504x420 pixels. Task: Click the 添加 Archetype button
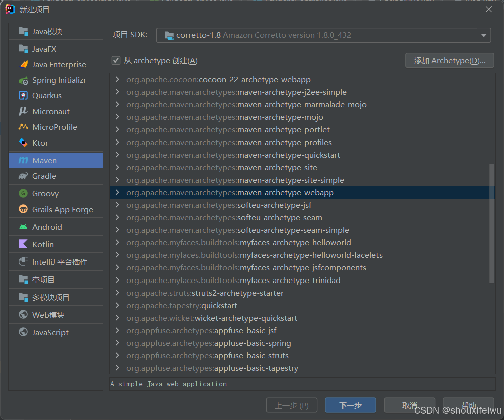449,60
